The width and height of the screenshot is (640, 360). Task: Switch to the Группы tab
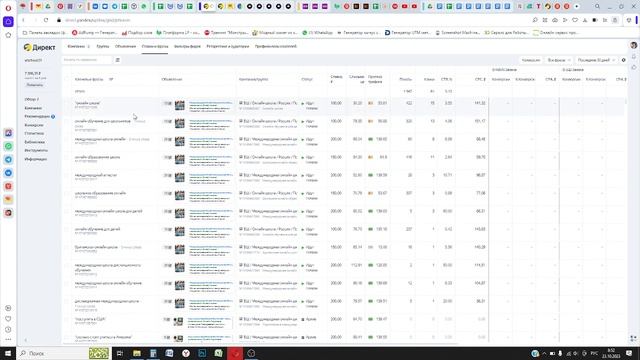point(102,47)
